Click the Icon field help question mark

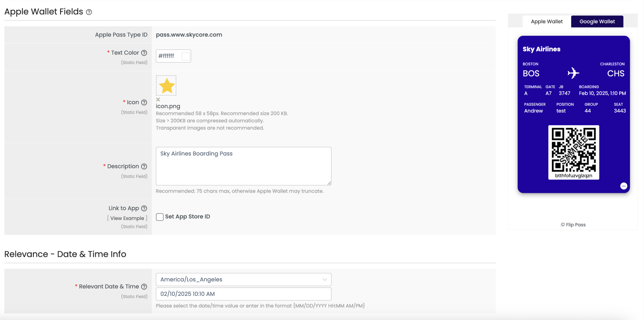point(144,102)
